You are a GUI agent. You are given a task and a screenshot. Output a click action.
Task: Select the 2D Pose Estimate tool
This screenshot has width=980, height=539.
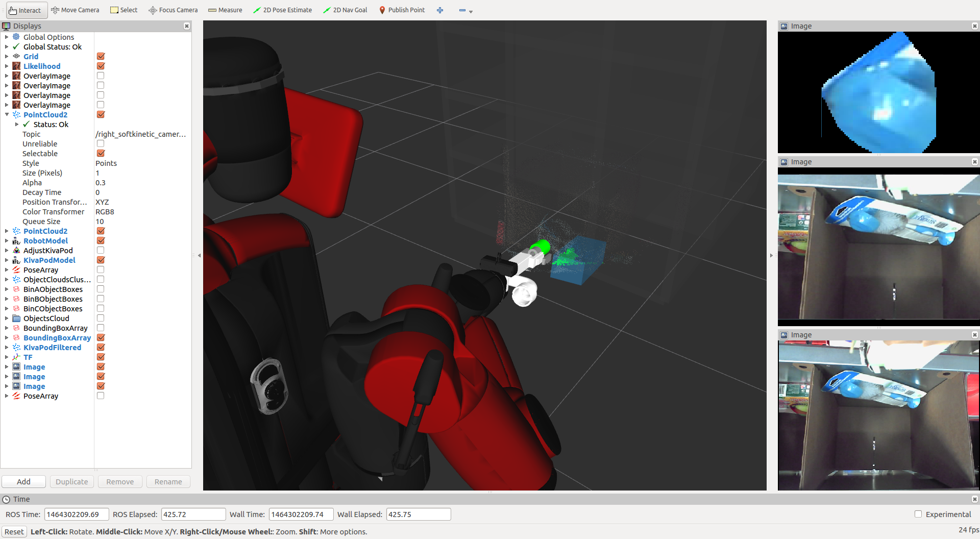point(283,10)
